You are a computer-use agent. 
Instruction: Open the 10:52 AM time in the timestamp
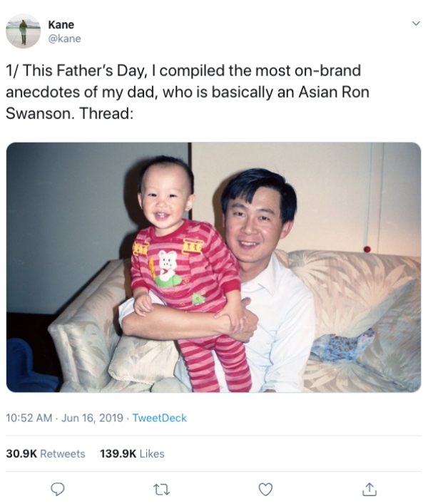coord(29,417)
